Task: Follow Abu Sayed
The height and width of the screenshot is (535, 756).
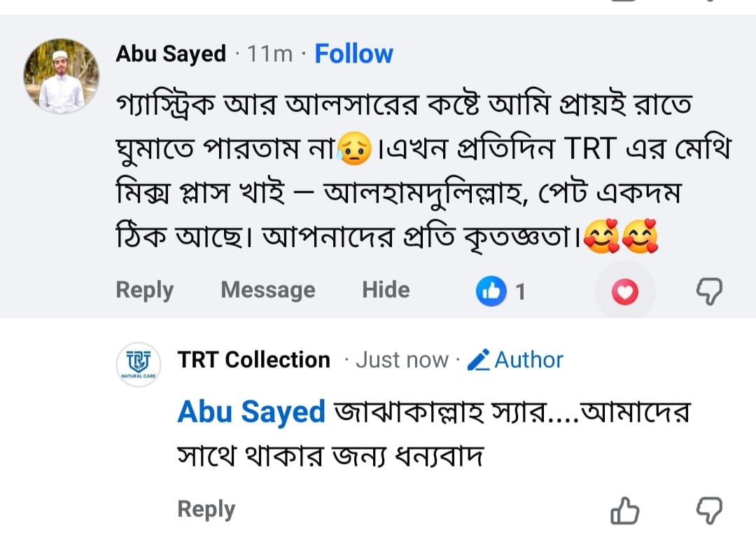Action: click(354, 53)
